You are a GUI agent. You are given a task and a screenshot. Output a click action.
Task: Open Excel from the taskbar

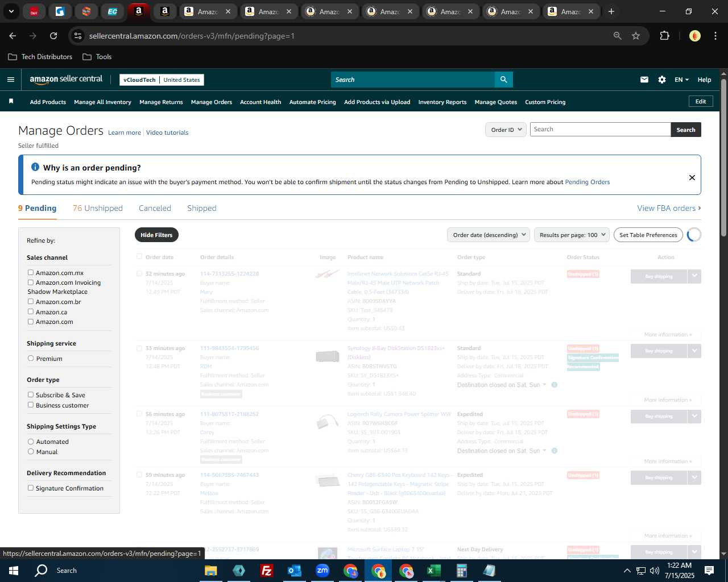point(433,571)
